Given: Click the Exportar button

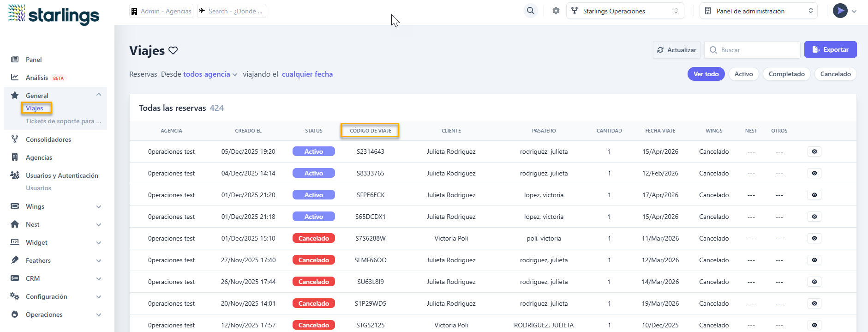Looking at the screenshot, I should (830, 49).
